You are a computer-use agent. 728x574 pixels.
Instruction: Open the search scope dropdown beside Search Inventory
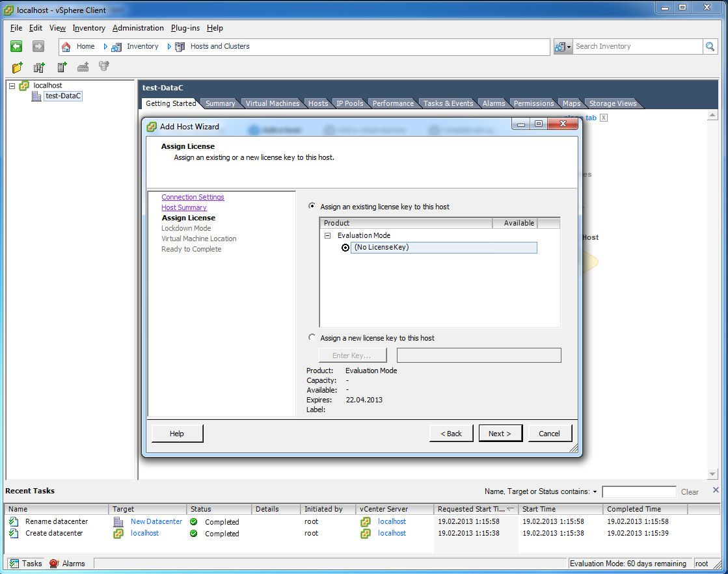(563, 46)
